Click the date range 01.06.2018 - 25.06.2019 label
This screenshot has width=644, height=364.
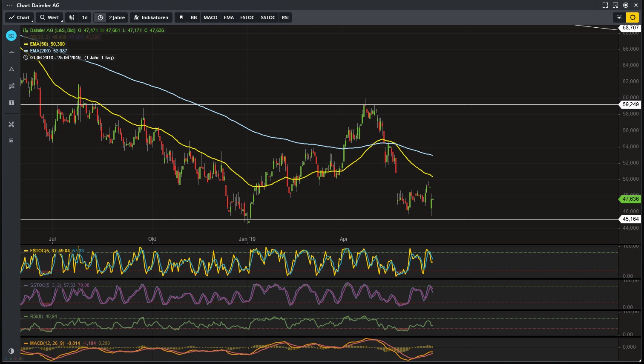click(55, 58)
